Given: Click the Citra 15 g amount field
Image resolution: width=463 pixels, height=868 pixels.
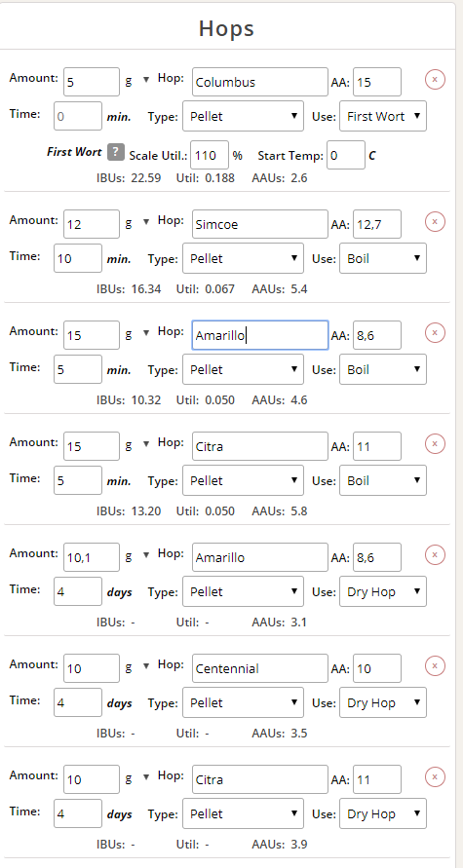Looking at the screenshot, I should click(92, 446).
